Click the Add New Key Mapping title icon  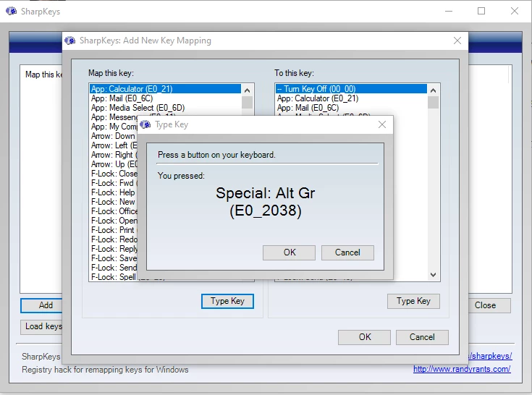coord(70,41)
